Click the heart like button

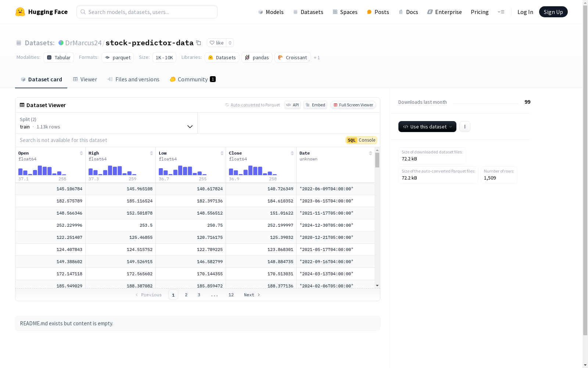tap(216, 43)
